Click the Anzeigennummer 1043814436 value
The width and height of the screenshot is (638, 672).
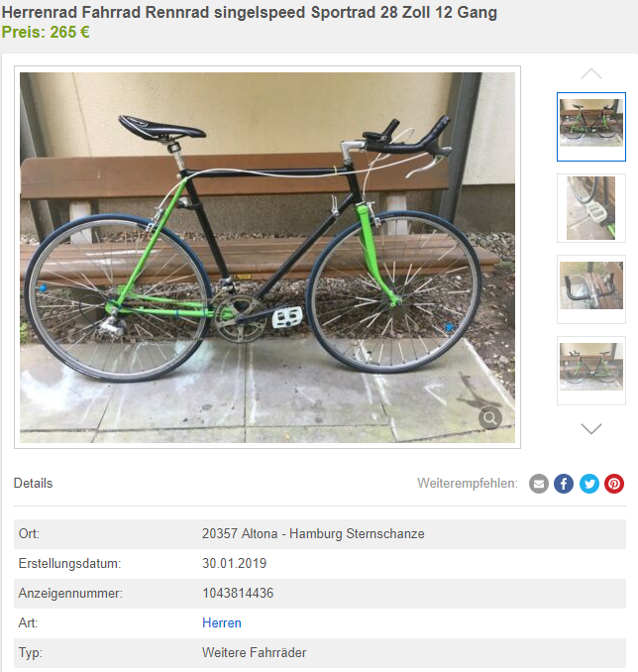[x=238, y=593]
